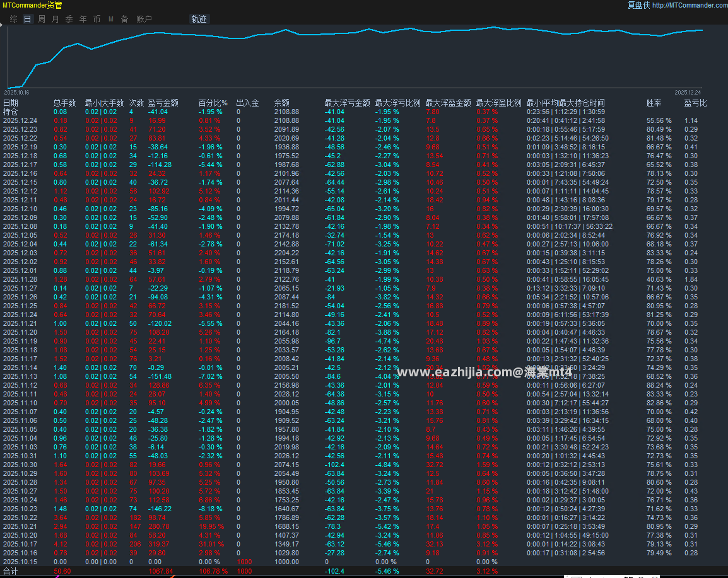The height and width of the screenshot is (578, 728).
Task: Open the http://MTCommander.com link
Action: pyautogui.click(x=690, y=5)
